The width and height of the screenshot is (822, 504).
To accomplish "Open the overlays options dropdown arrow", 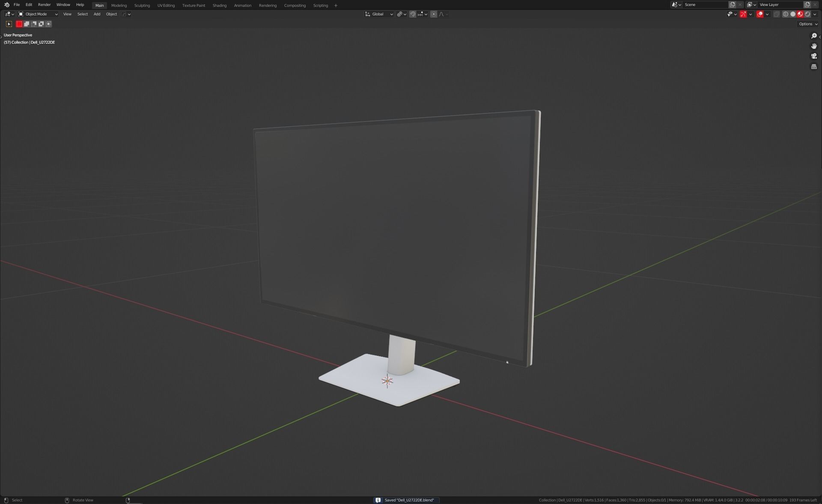I will (767, 14).
